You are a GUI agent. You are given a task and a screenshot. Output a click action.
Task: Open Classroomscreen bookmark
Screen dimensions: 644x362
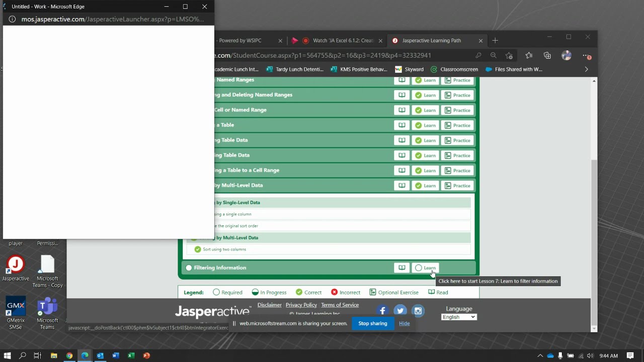tap(454, 69)
